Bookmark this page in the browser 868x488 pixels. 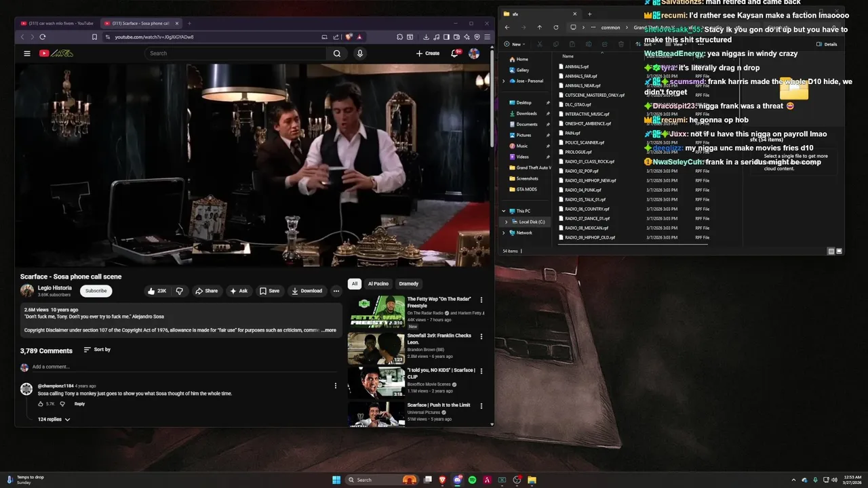pyautogui.click(x=94, y=37)
